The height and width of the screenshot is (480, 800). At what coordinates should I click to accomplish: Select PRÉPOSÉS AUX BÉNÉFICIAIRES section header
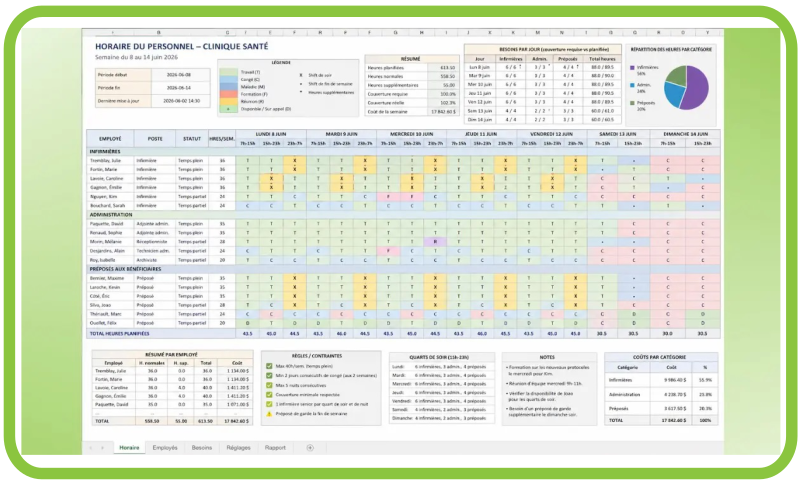(x=403, y=269)
